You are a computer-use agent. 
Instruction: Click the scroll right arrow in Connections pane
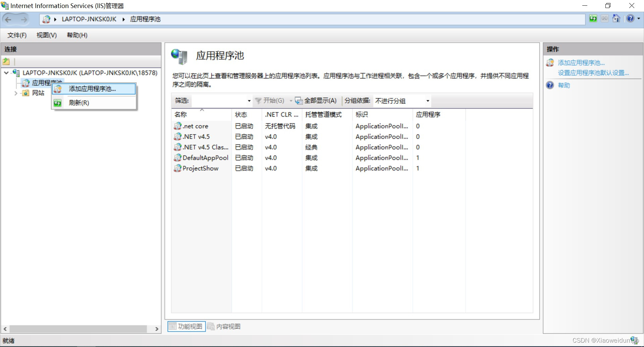[x=157, y=329]
